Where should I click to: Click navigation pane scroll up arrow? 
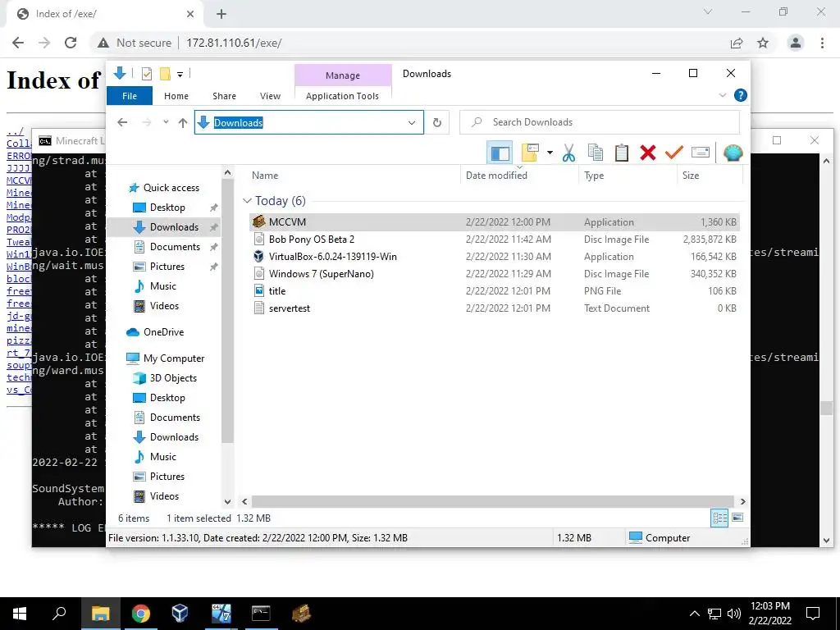tap(228, 172)
